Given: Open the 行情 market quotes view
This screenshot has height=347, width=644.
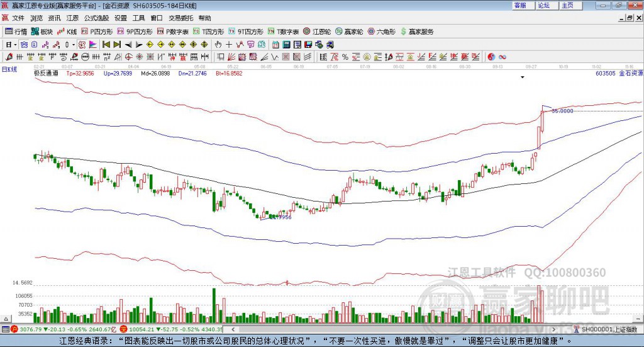Looking at the screenshot, I should [16, 31].
